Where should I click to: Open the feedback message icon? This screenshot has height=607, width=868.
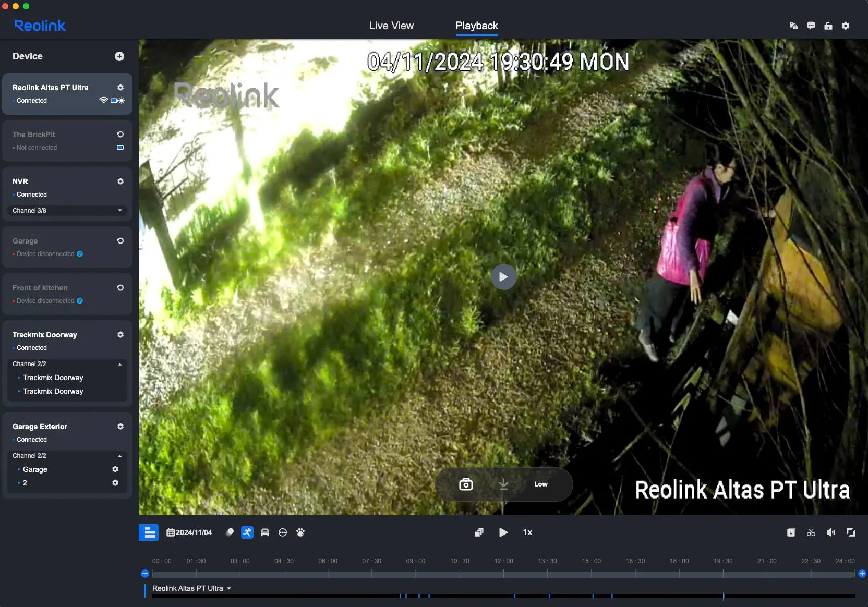pos(811,26)
